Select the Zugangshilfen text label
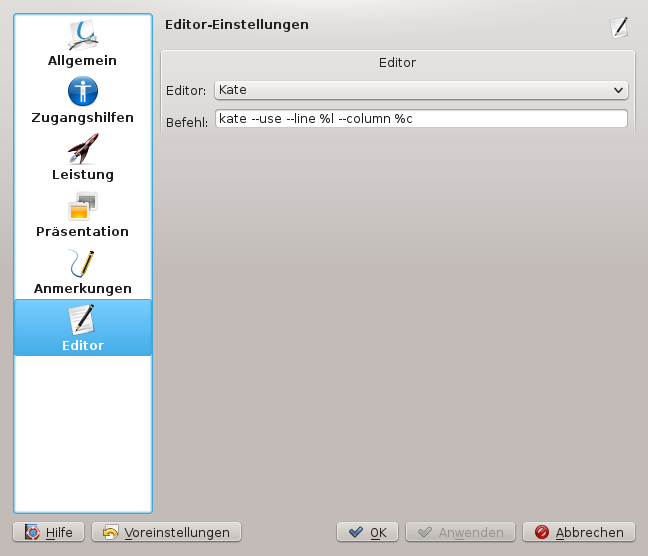The height and width of the screenshot is (556, 648). (x=82, y=117)
